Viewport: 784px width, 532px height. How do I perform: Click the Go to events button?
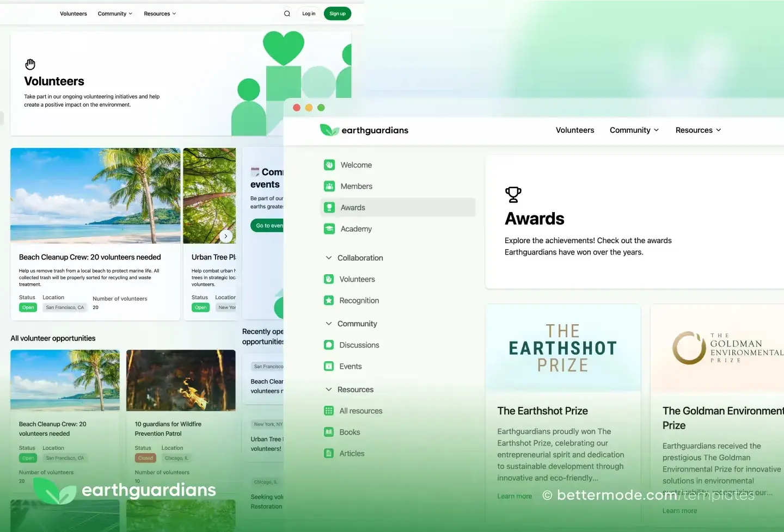coord(267,226)
